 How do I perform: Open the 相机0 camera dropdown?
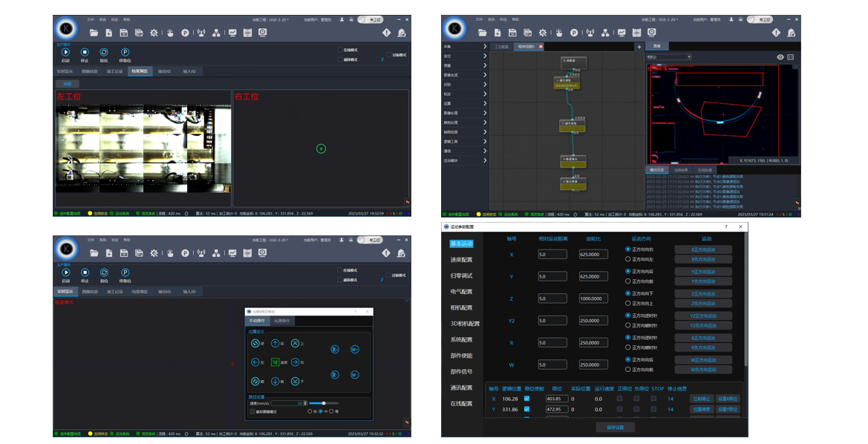click(x=669, y=57)
